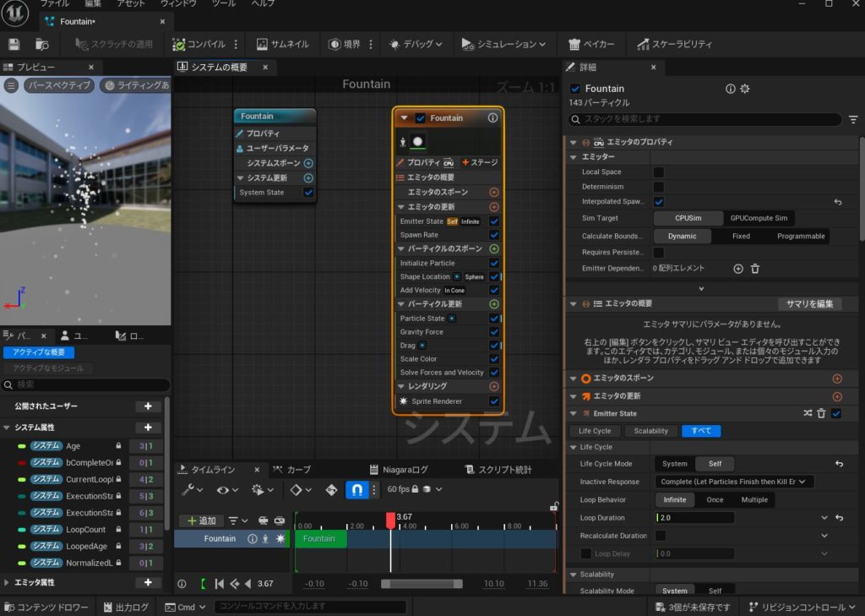Open the ウィンドウ (Window) menu
The height and width of the screenshot is (616, 865).
[177, 4]
